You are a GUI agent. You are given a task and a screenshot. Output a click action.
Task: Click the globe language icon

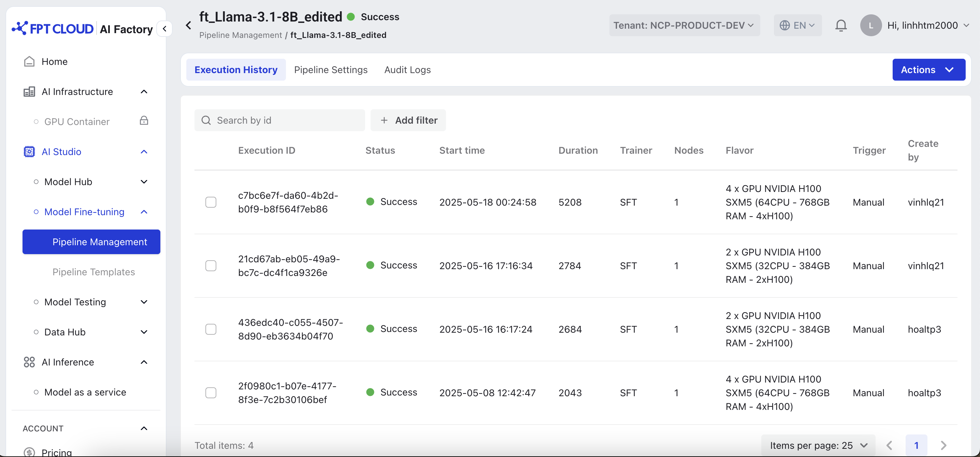[784, 26]
